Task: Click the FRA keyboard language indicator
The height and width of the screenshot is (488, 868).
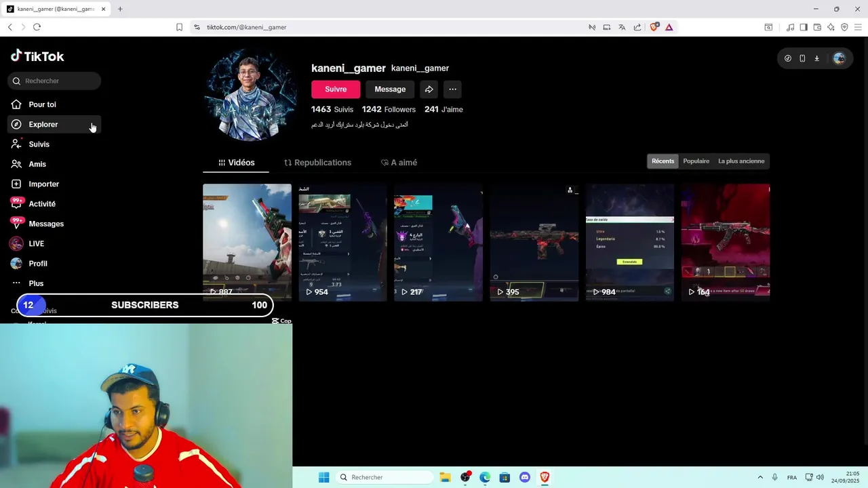Action: coord(792,478)
